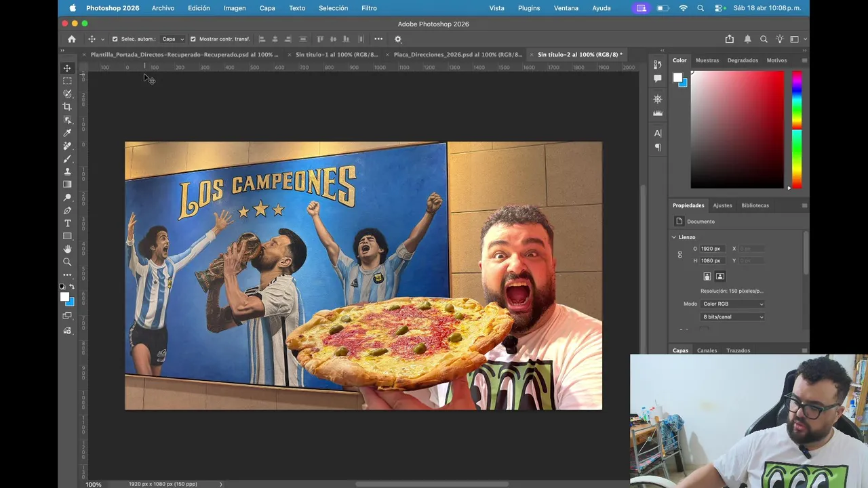Screen dimensions: 868x488
Task: Open the Discover lightbulb icon
Action: click(780, 39)
